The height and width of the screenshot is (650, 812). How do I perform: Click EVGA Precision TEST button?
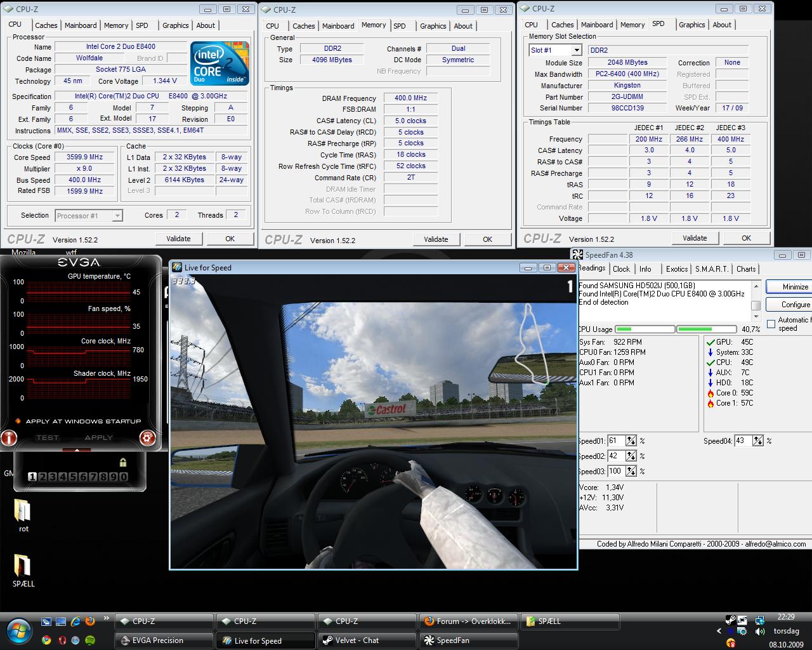[48, 437]
